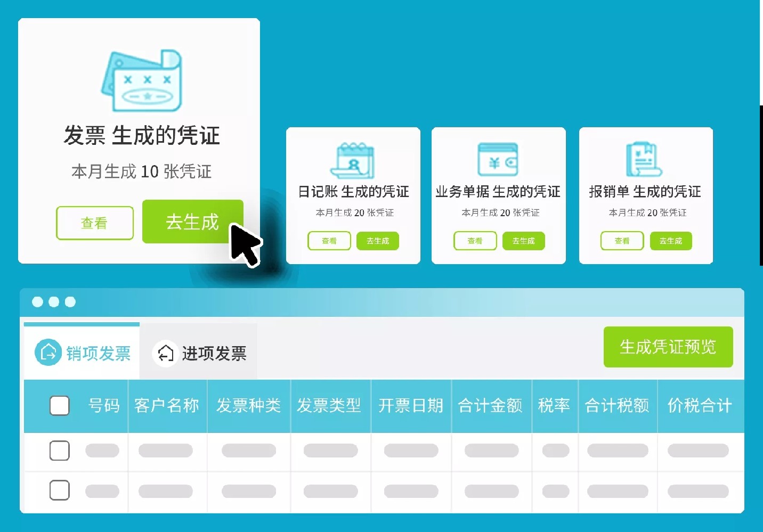Click the 税率 column header

coord(555,406)
